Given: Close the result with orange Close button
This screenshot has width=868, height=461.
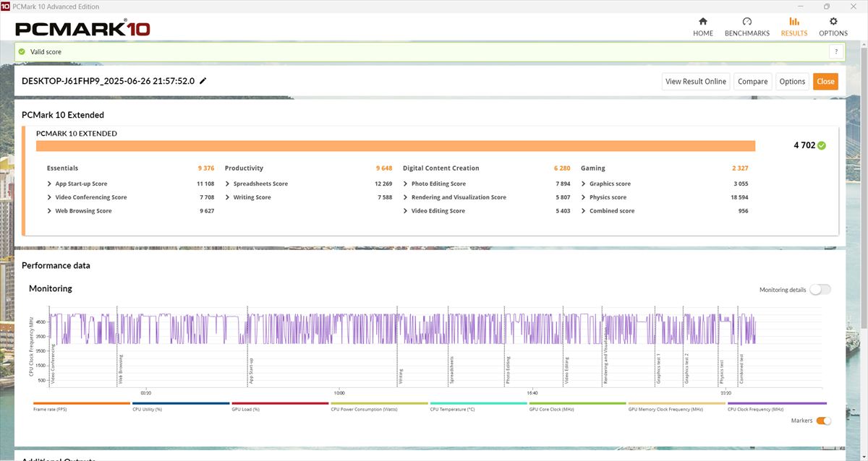Looking at the screenshot, I should pyautogui.click(x=825, y=82).
